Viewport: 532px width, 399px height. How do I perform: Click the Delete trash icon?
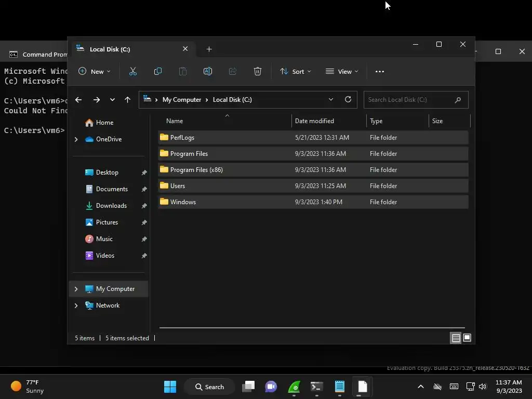[258, 72]
